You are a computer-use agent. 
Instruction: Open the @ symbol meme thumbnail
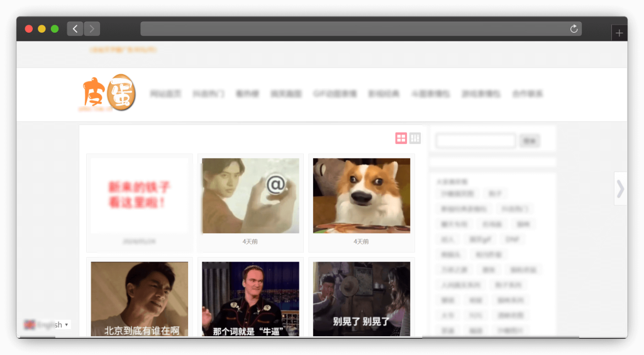(250, 196)
